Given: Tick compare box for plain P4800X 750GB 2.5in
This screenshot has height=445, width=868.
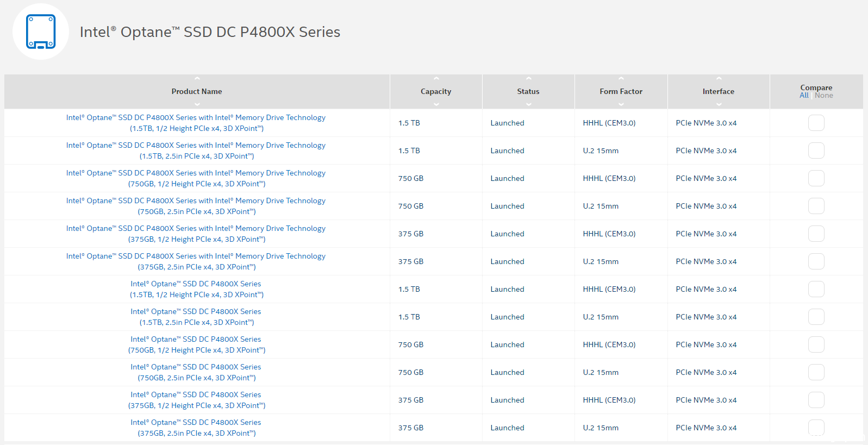Looking at the screenshot, I should coord(816,372).
